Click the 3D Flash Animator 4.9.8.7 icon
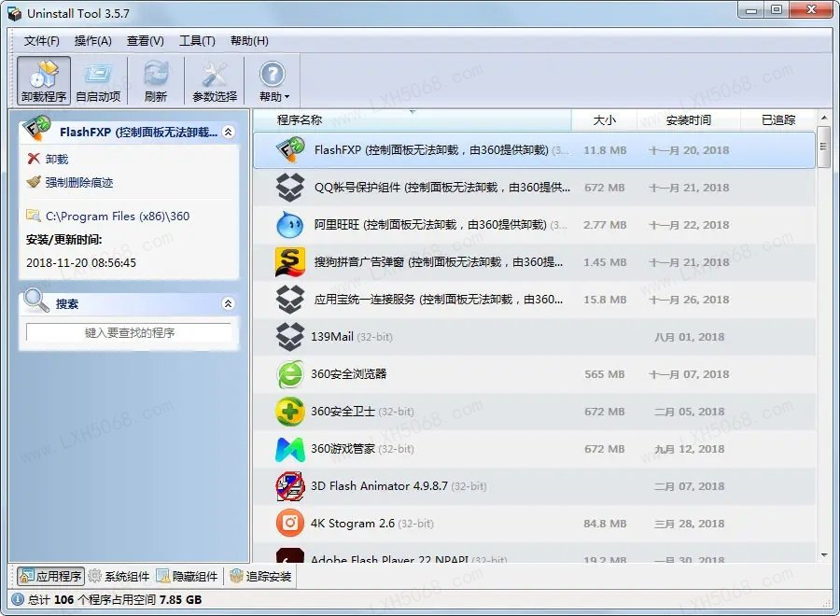 click(x=290, y=486)
